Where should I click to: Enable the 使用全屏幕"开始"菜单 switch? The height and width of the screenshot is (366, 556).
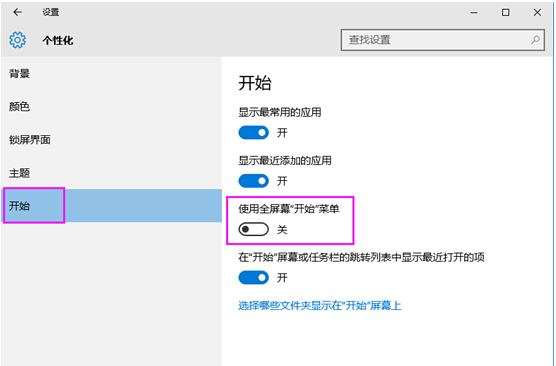(x=254, y=229)
